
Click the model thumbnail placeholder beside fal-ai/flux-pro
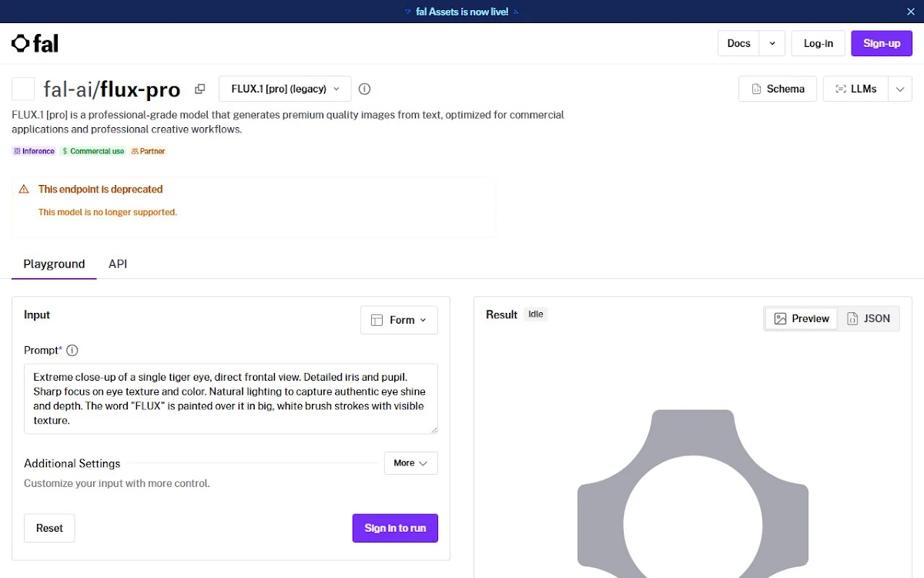23,89
